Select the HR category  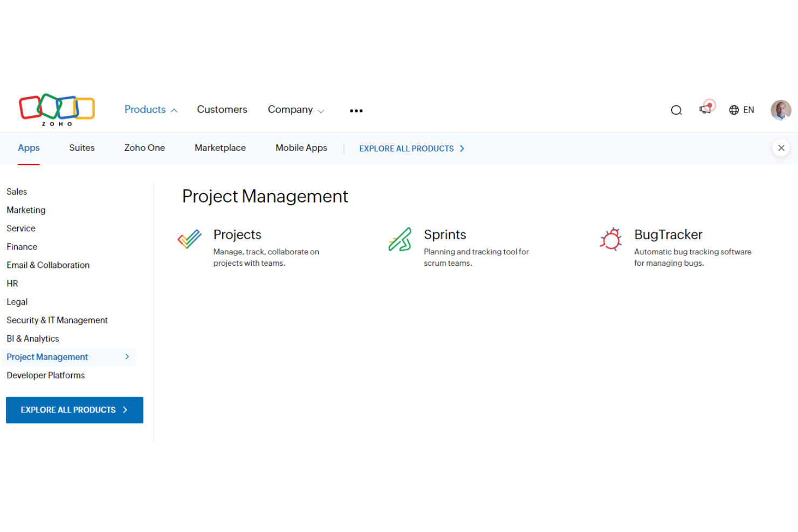point(12,283)
